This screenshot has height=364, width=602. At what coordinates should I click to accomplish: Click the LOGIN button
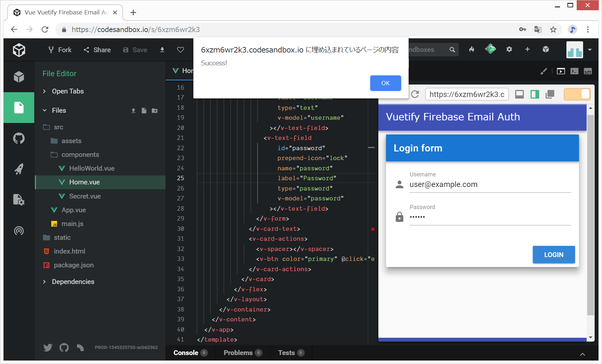554,255
